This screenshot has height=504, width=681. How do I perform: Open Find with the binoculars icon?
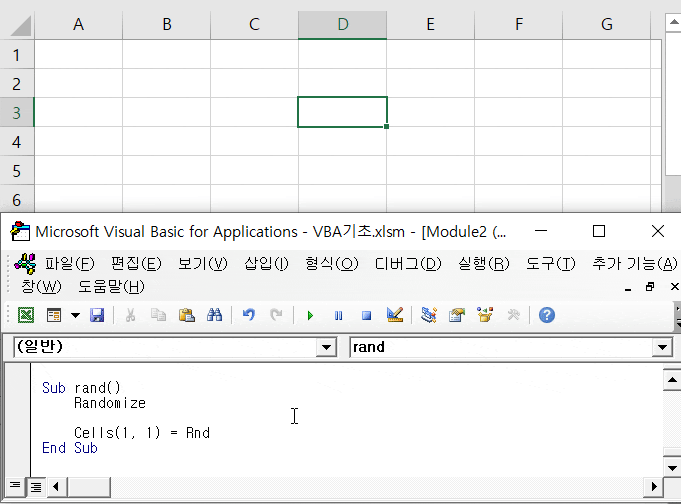pos(215,315)
